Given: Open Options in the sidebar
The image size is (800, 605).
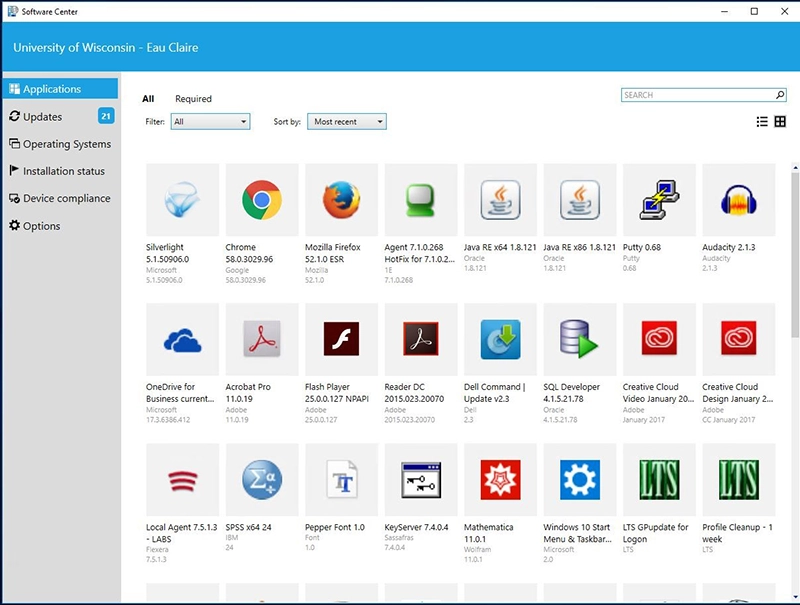Looking at the screenshot, I should (61, 225).
